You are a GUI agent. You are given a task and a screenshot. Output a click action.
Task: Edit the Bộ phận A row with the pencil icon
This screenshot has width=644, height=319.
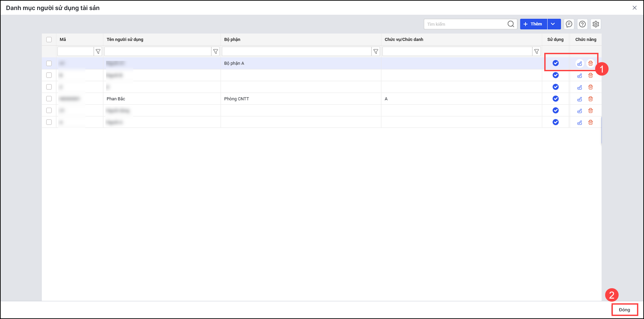click(580, 64)
